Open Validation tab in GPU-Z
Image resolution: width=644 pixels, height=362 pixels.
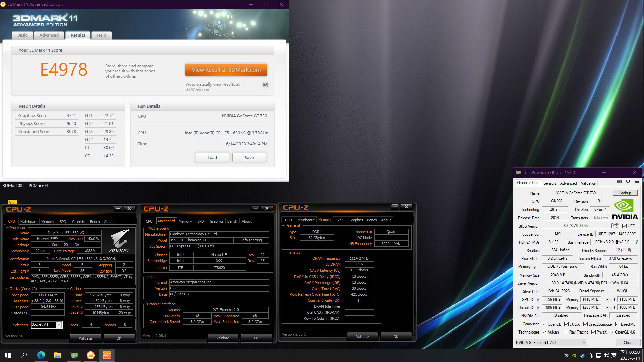(x=588, y=183)
